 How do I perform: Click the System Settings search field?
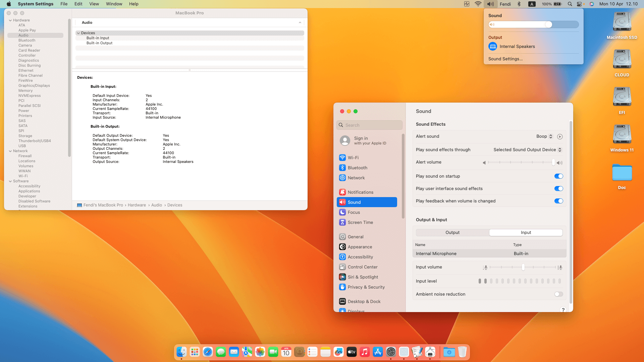[369, 125]
